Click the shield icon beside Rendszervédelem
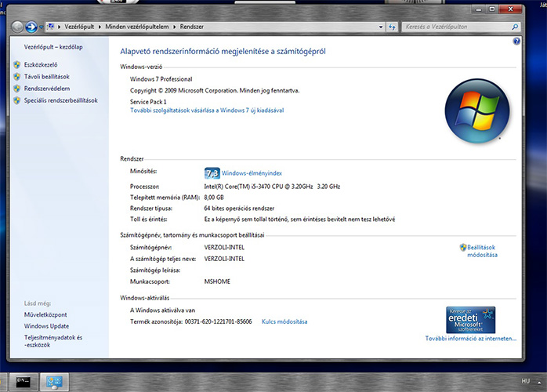Image resolution: width=547 pixels, height=392 pixels. [16, 89]
